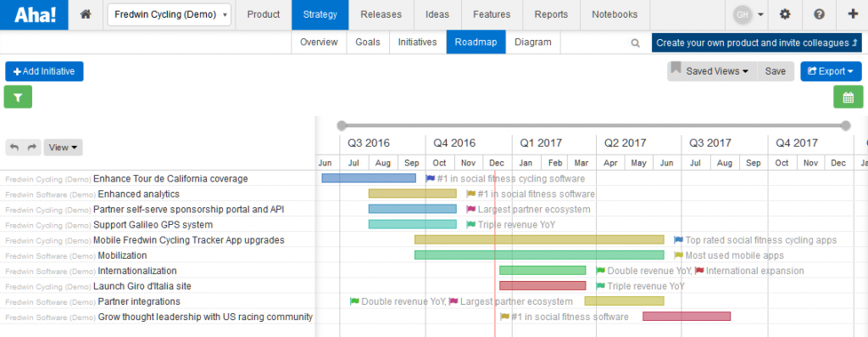The width and height of the screenshot is (868, 337).
Task: Open Partner self-serve sponsorship portal and API
Action: point(189,210)
